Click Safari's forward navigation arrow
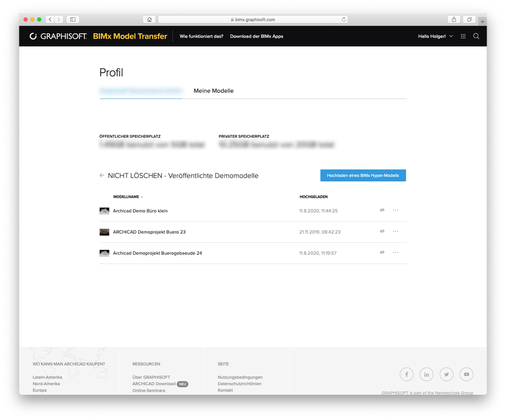506x420 pixels. (x=59, y=19)
